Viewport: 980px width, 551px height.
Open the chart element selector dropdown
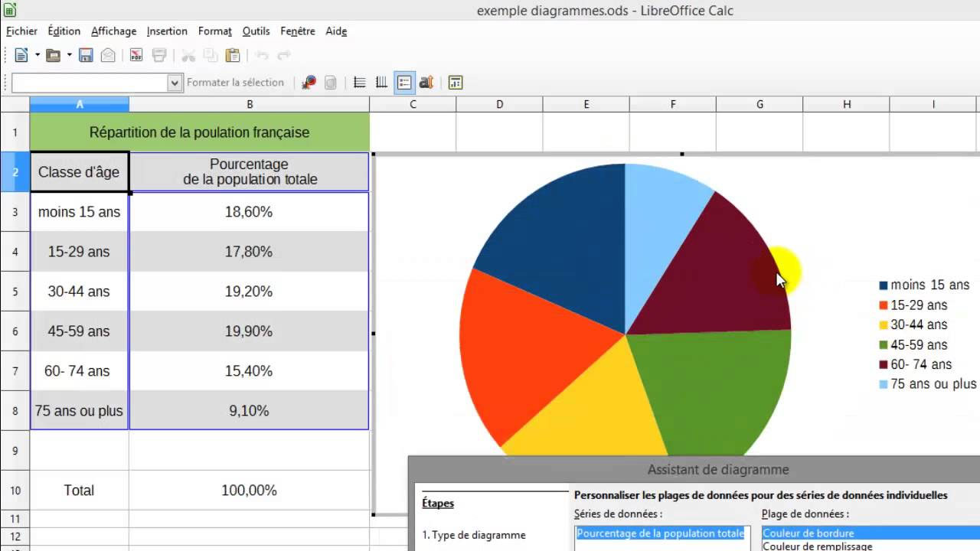(x=175, y=83)
